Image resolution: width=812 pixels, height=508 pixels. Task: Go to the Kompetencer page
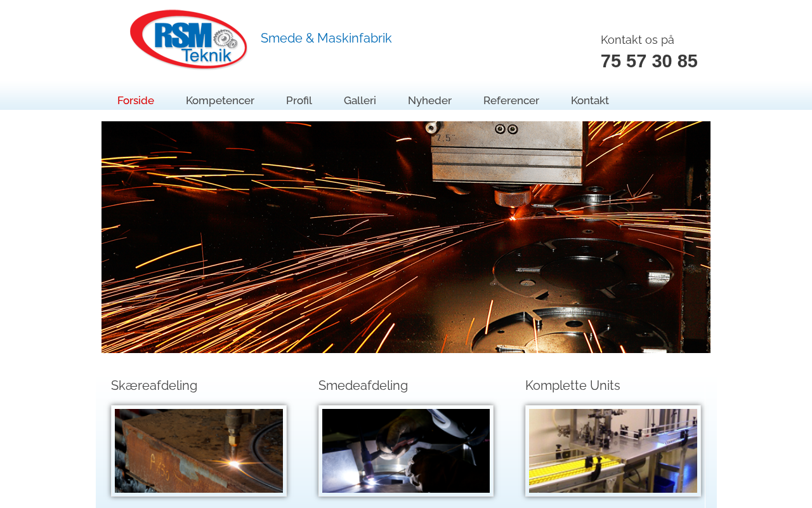[220, 100]
